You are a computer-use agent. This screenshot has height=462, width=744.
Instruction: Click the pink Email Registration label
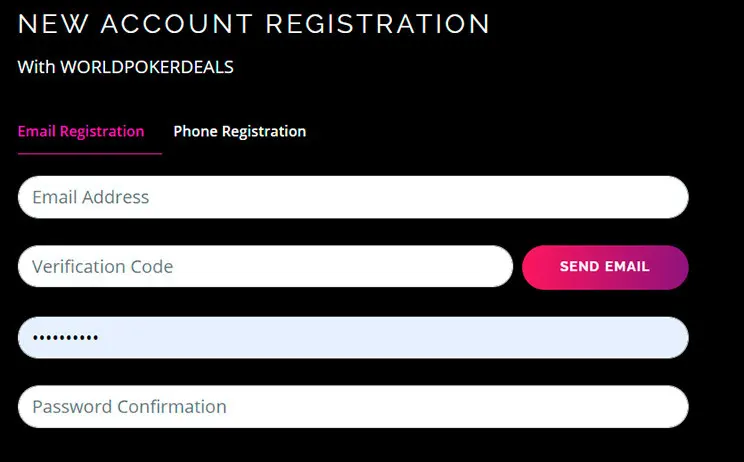pyautogui.click(x=81, y=132)
